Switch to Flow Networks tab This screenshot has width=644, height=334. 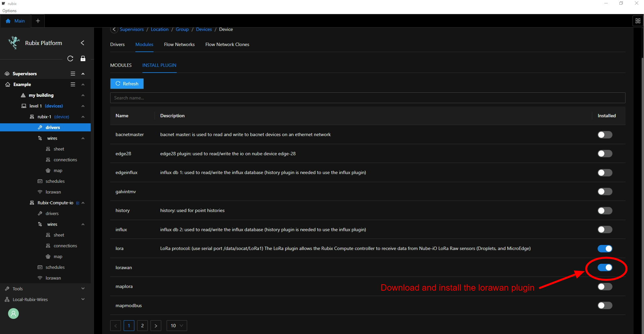[179, 44]
